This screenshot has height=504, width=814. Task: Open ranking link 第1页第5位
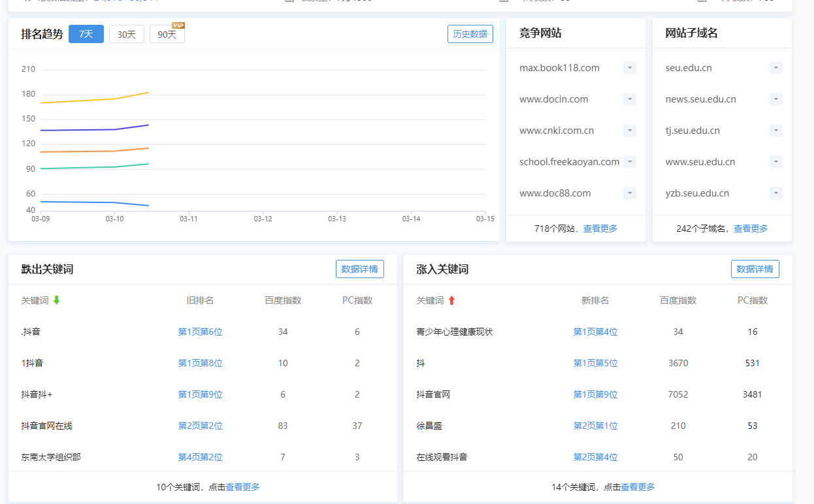pyautogui.click(x=596, y=363)
